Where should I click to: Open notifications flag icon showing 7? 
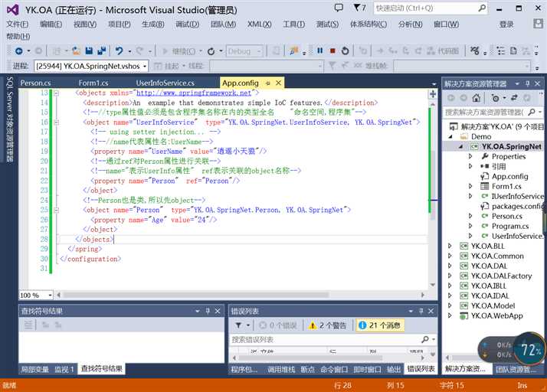[359, 8]
